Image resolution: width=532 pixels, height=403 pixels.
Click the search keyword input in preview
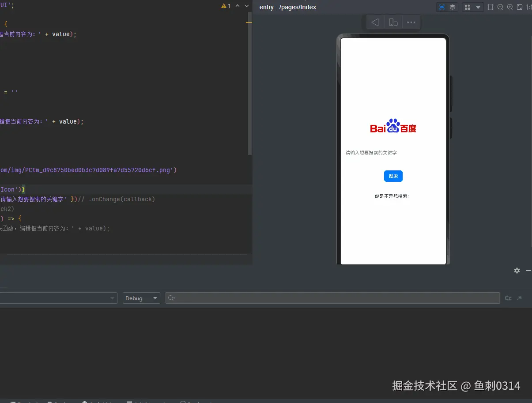coord(393,153)
